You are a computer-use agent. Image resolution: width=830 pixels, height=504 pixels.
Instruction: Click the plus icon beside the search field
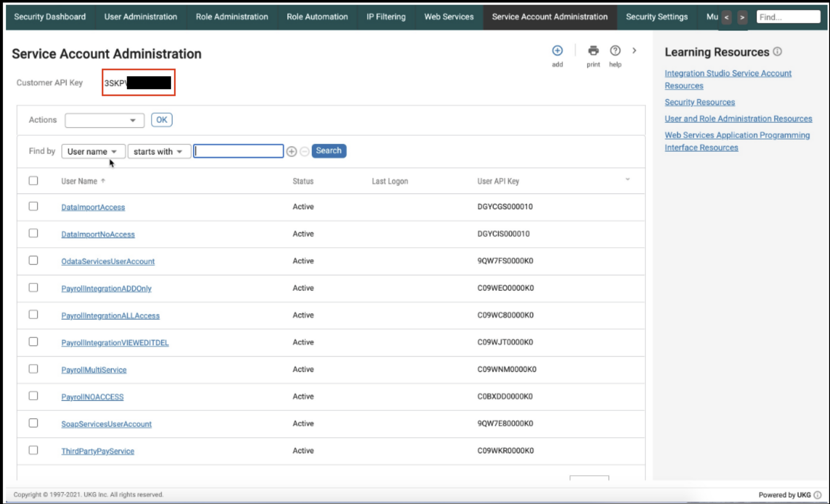coord(292,151)
